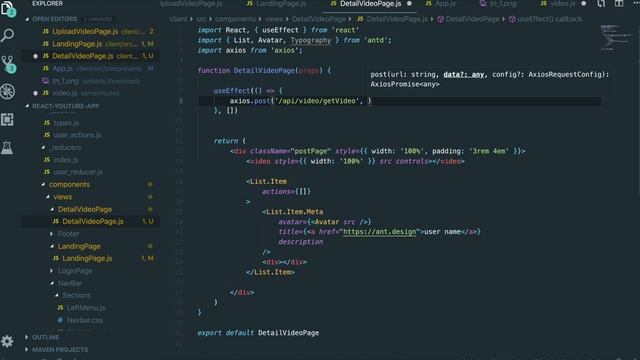Switch to the video.js tab
This screenshot has width=640, height=360.
[558, 4]
